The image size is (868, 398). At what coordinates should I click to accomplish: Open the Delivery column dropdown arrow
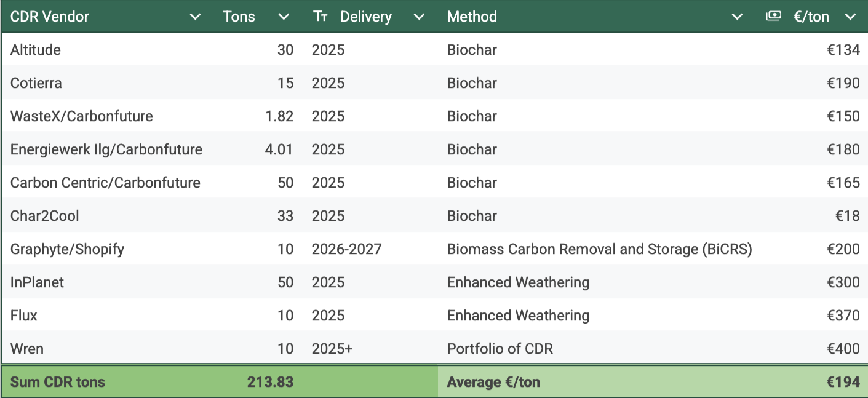[419, 17]
